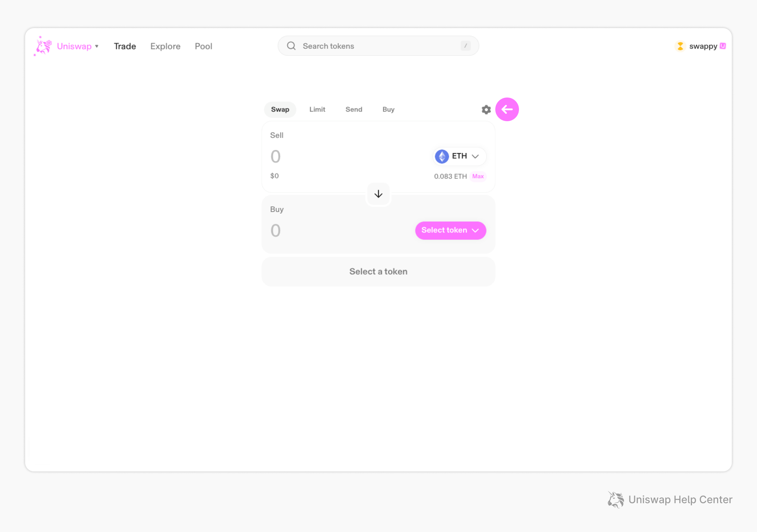Click the Buy label in the lower panel
The height and width of the screenshot is (532, 757).
[277, 209]
